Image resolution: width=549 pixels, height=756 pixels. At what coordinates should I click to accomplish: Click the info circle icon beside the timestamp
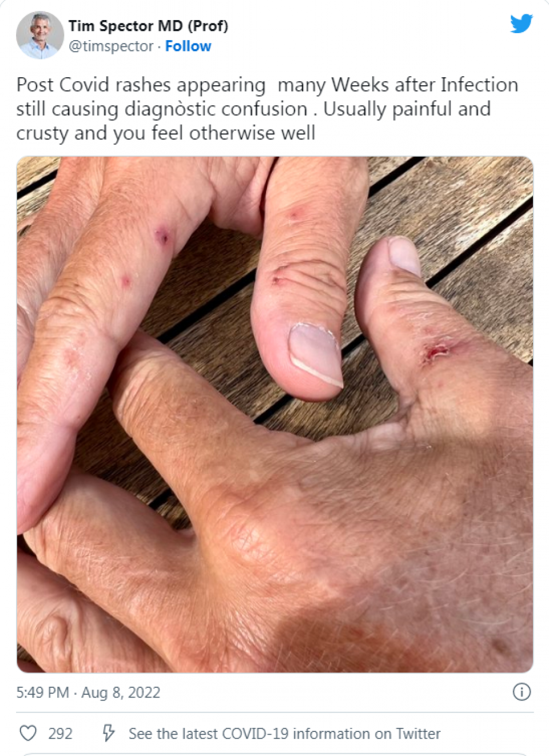522,692
